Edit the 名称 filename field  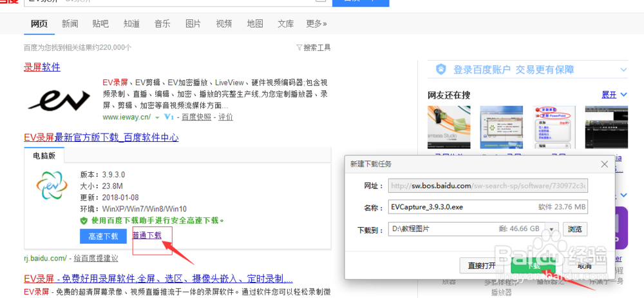point(488,208)
